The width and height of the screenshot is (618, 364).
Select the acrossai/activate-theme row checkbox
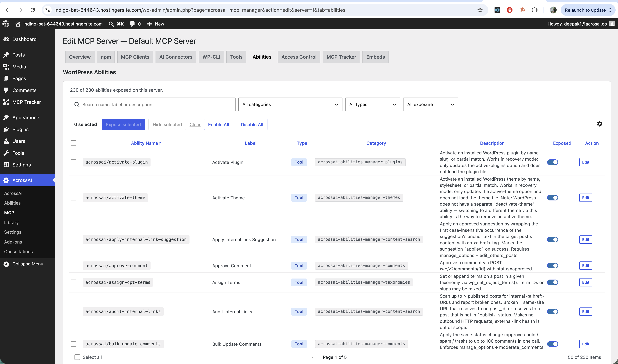coord(73,198)
